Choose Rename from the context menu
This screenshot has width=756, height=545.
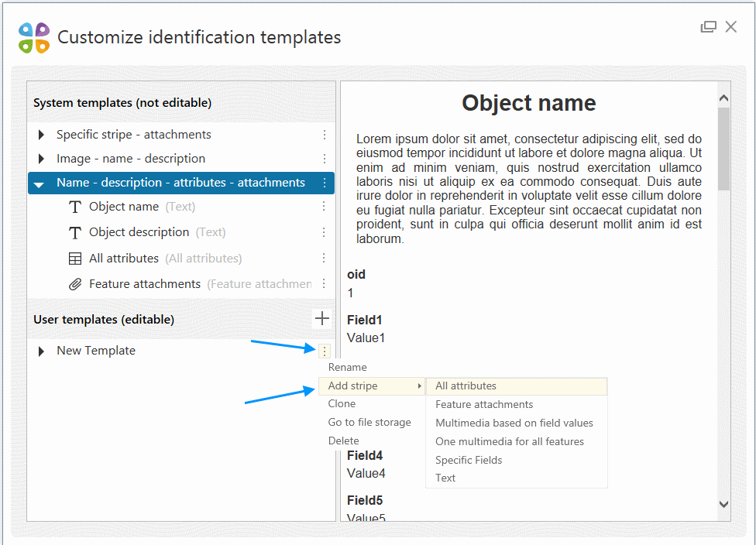(x=347, y=367)
